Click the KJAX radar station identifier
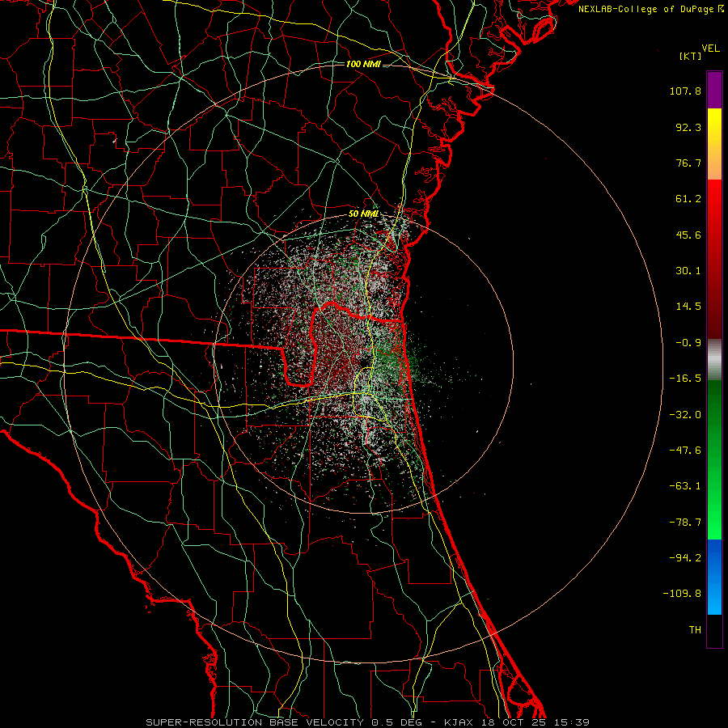The height and width of the screenshot is (728, 728). tap(459, 722)
